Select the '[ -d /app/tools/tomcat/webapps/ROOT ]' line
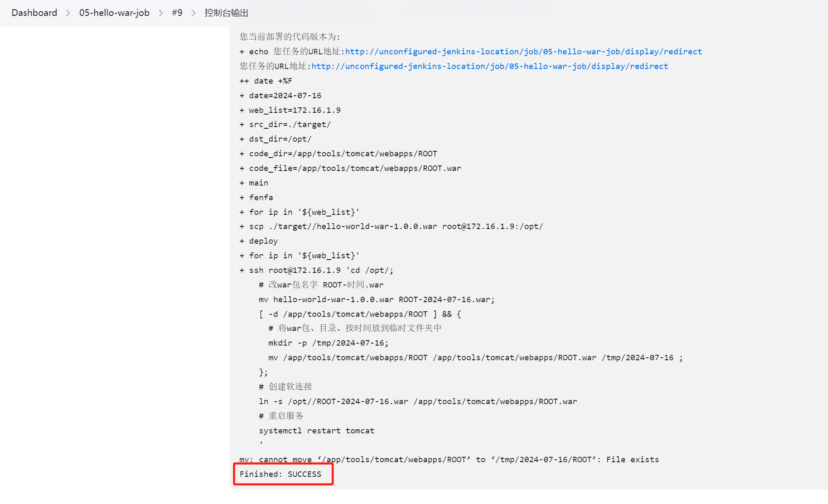This screenshot has height=504, width=828. (360, 314)
